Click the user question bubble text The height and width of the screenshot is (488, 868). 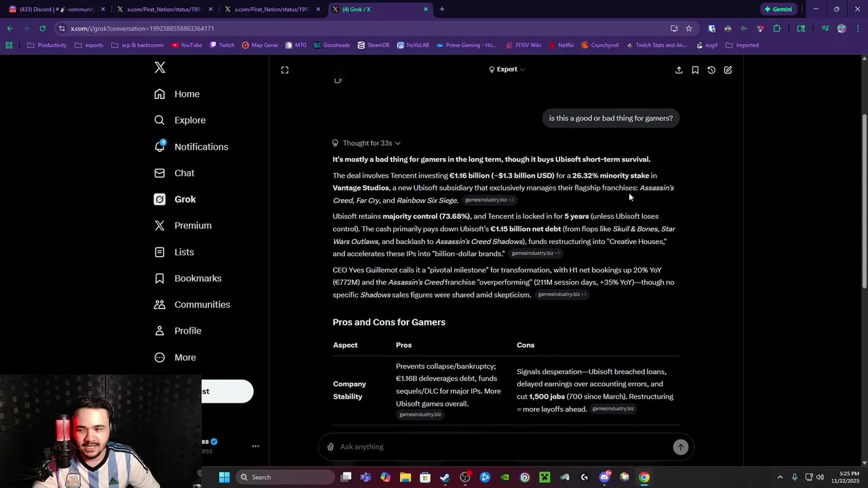tap(611, 118)
